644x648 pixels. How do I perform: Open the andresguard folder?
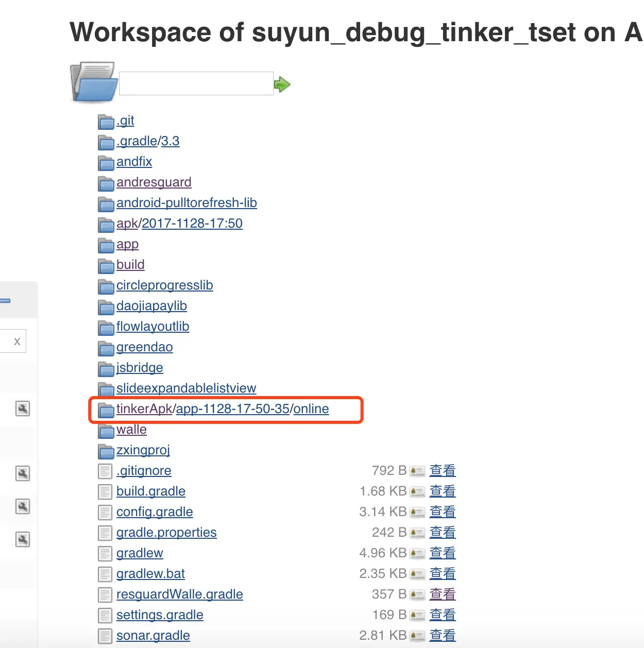pyautogui.click(x=154, y=182)
